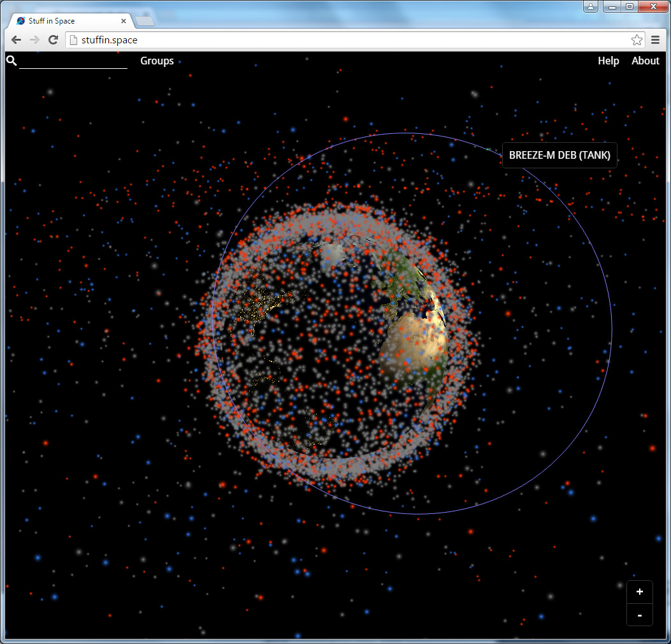
Task: Open the Groups menu
Action: pyautogui.click(x=157, y=61)
